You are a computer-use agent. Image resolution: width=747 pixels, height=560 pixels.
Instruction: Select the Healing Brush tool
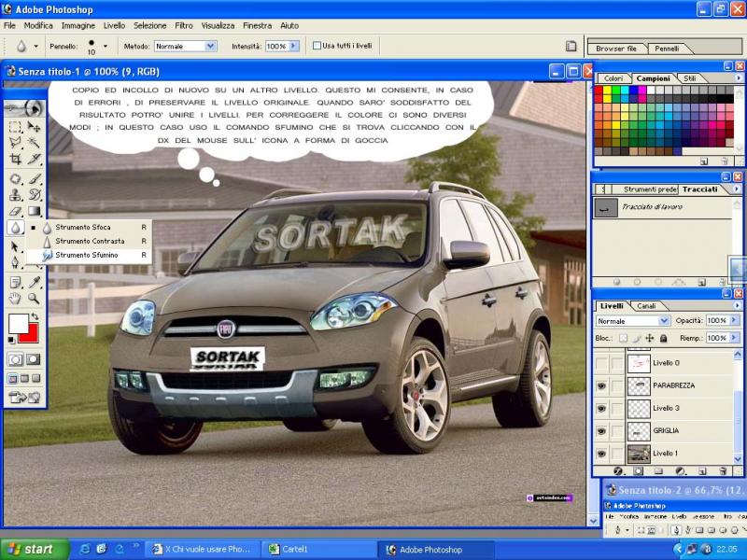15,179
